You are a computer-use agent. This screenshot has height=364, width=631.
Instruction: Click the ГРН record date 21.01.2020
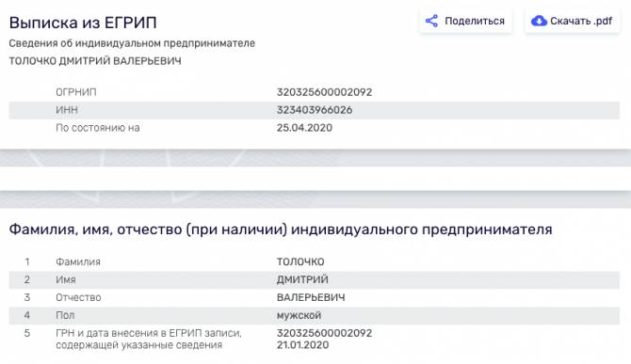302,344
